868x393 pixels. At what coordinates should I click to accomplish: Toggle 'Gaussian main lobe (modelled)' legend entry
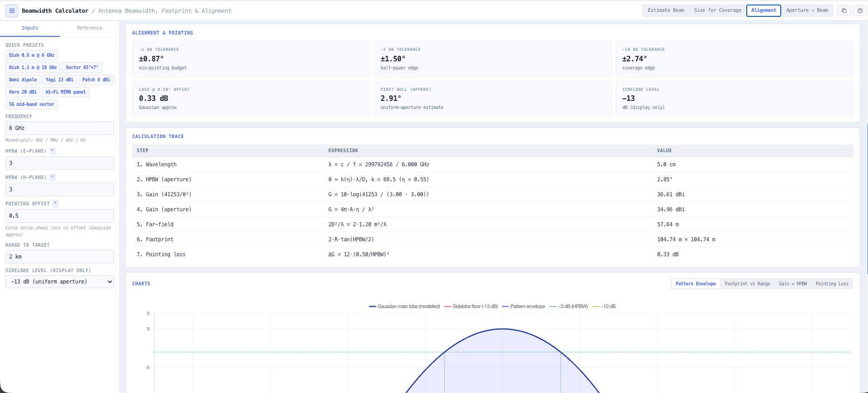[x=404, y=307]
